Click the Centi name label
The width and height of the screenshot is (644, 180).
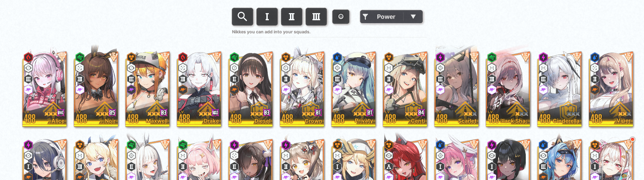click(418, 121)
